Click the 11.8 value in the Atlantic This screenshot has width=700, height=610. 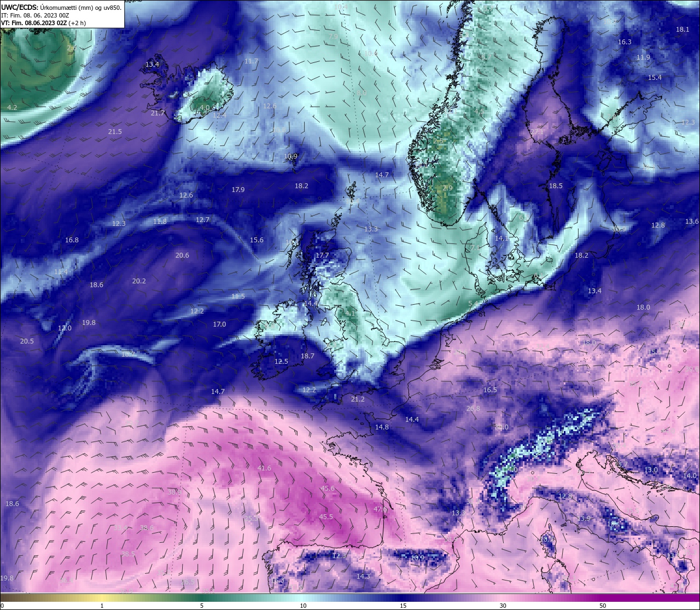click(x=160, y=222)
